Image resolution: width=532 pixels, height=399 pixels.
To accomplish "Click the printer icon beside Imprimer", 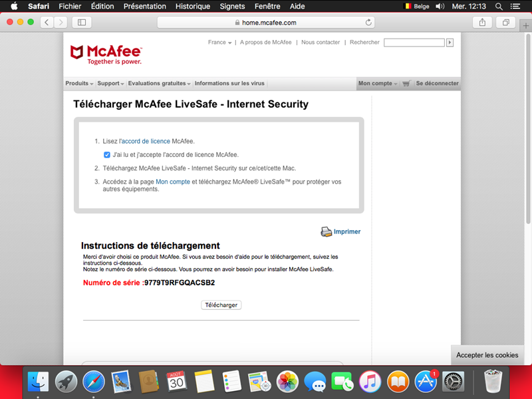I will tap(326, 231).
